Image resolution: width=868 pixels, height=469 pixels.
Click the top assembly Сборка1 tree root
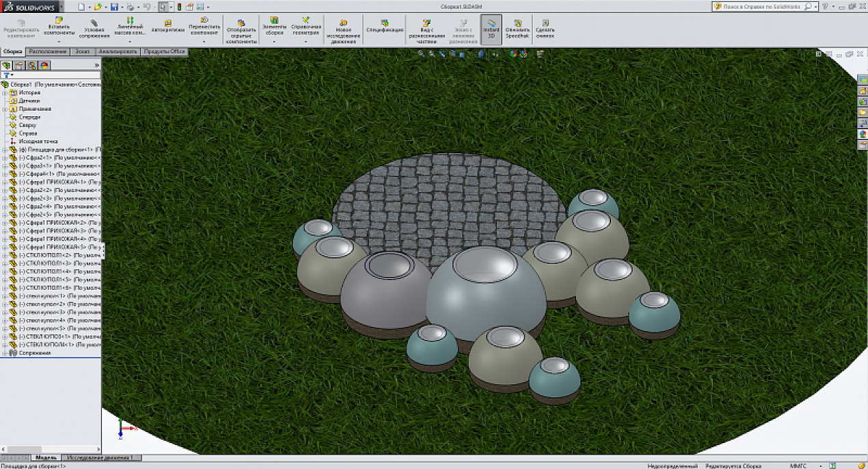click(52, 84)
